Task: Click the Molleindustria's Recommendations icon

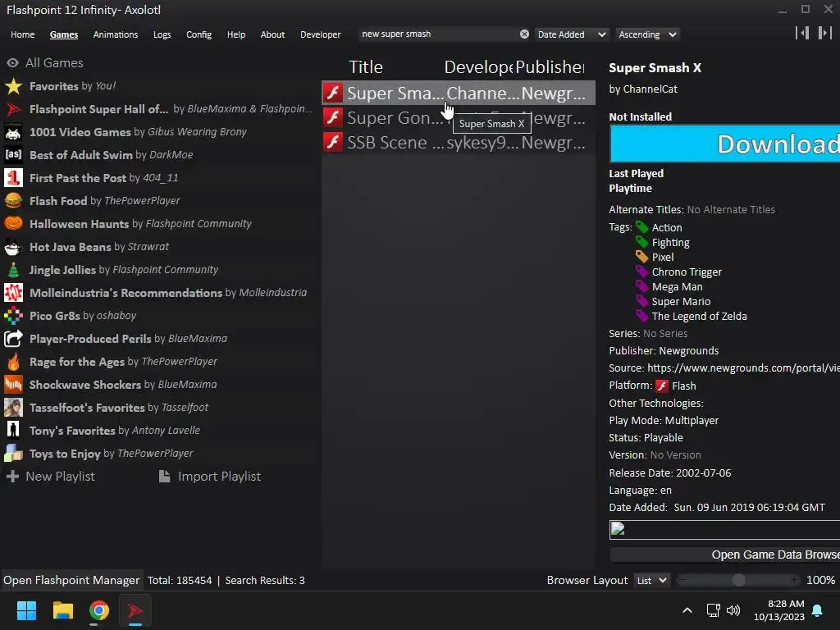Action: click(13, 293)
